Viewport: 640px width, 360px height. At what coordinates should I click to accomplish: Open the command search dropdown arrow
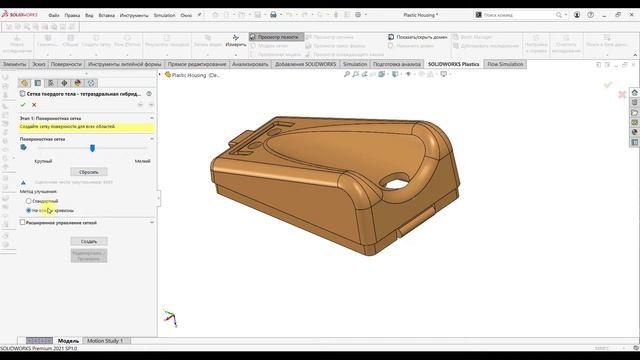566,15
